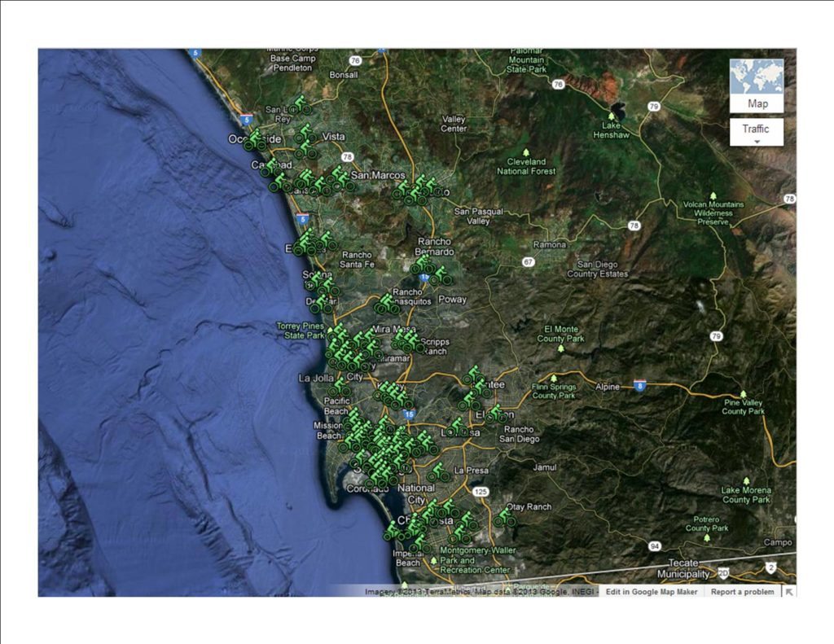Click the Alpine town label
Image resolution: width=834 pixels, height=644 pixels.
click(608, 387)
